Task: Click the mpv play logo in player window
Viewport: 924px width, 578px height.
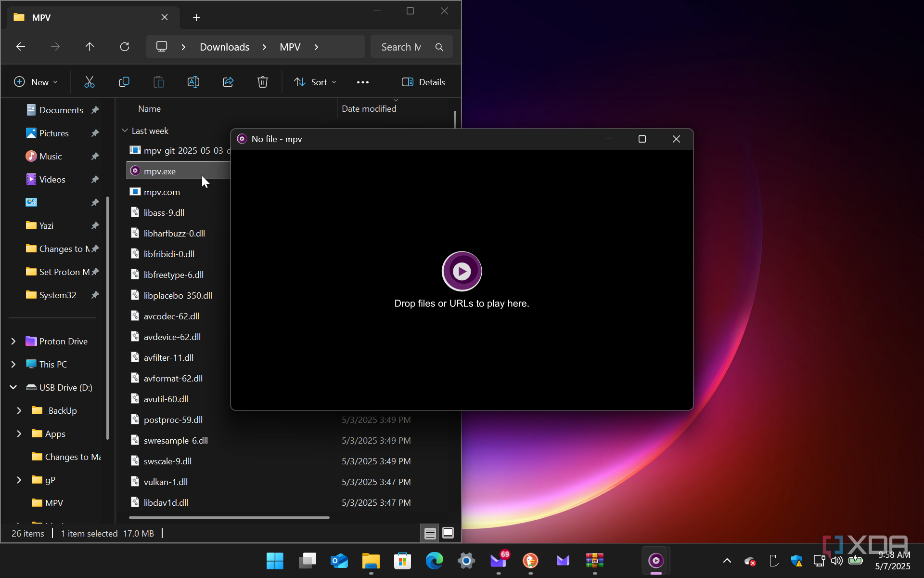Action: click(x=462, y=271)
